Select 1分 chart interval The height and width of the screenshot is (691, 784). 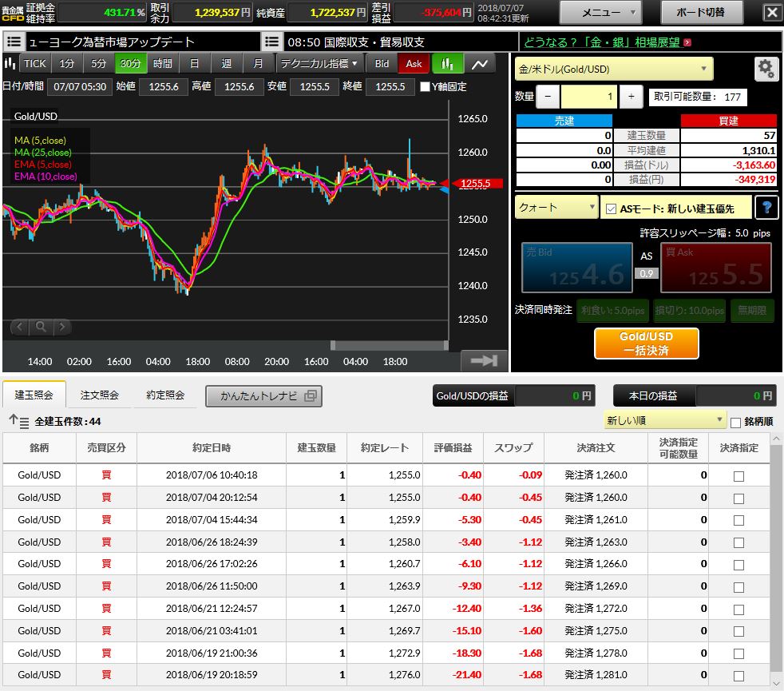point(66,64)
